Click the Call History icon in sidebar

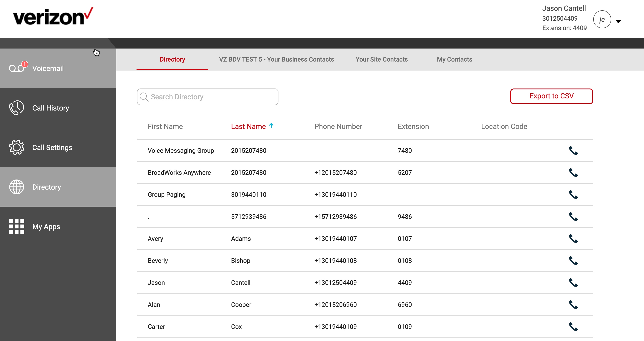16,108
